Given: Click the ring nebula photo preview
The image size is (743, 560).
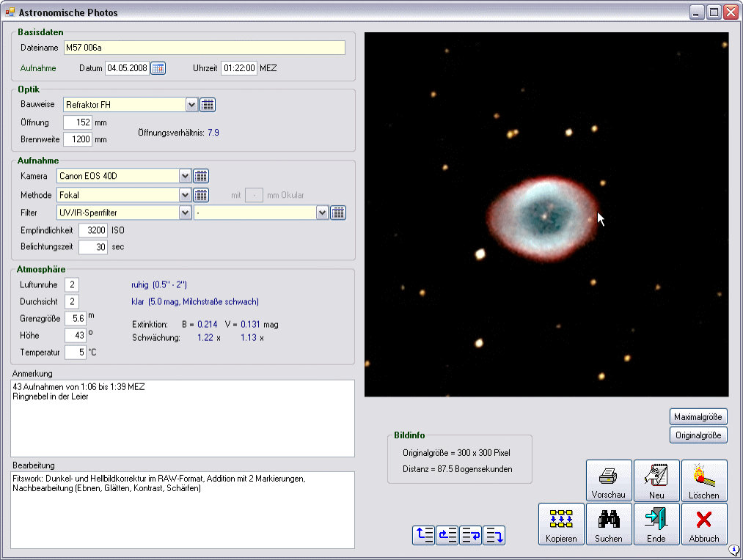Looking at the screenshot, I should tap(546, 214).
